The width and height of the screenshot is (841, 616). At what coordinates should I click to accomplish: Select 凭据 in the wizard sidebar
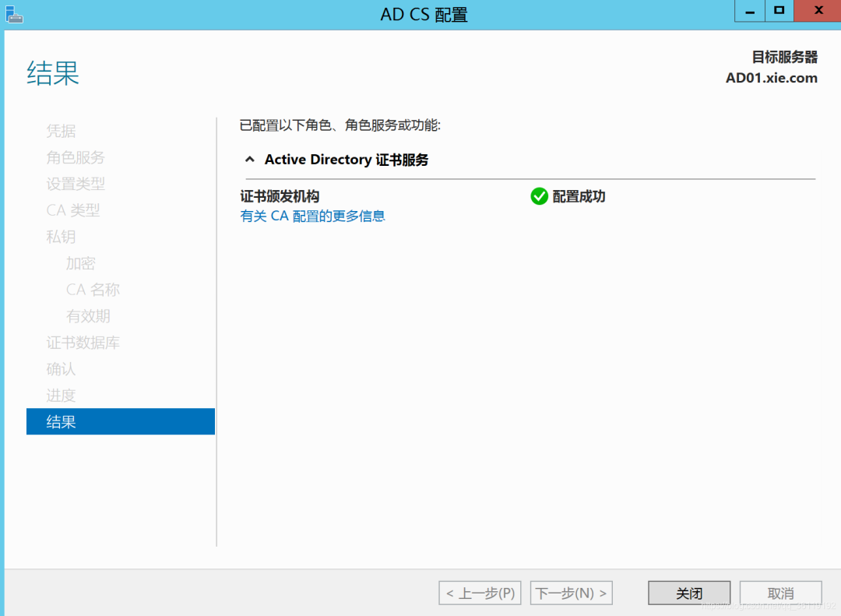pos(61,131)
